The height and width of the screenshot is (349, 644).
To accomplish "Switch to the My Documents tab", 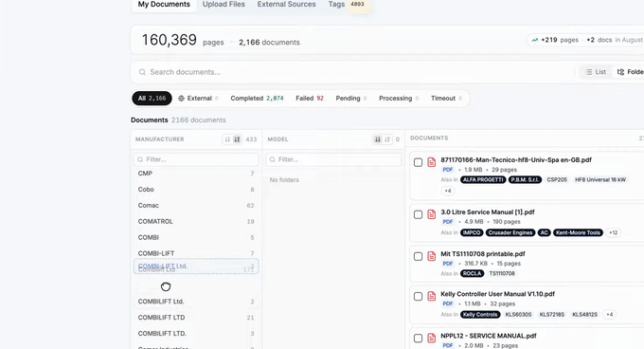I will pyautogui.click(x=164, y=5).
